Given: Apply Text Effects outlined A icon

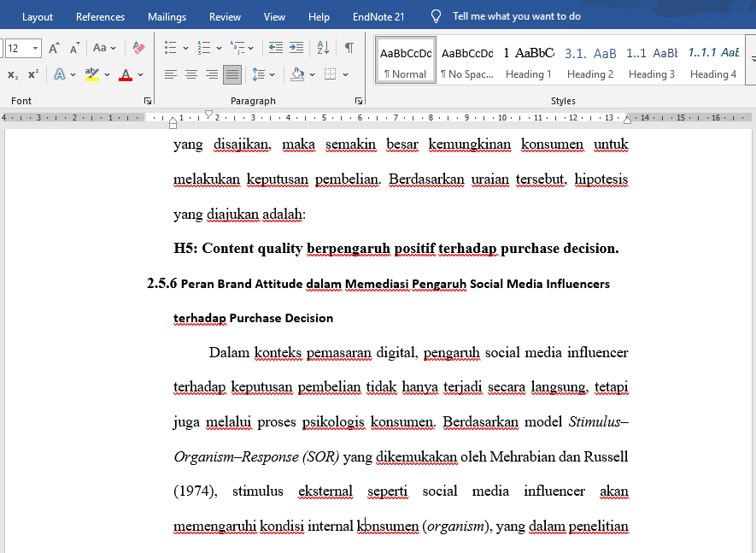Looking at the screenshot, I should pos(59,74).
